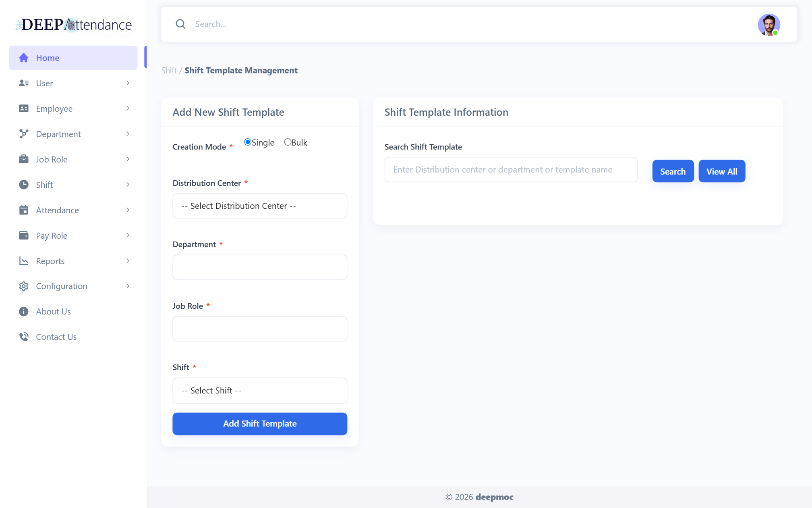The width and height of the screenshot is (812, 508).
Task: Click the Attendance calendar icon
Action: click(24, 210)
